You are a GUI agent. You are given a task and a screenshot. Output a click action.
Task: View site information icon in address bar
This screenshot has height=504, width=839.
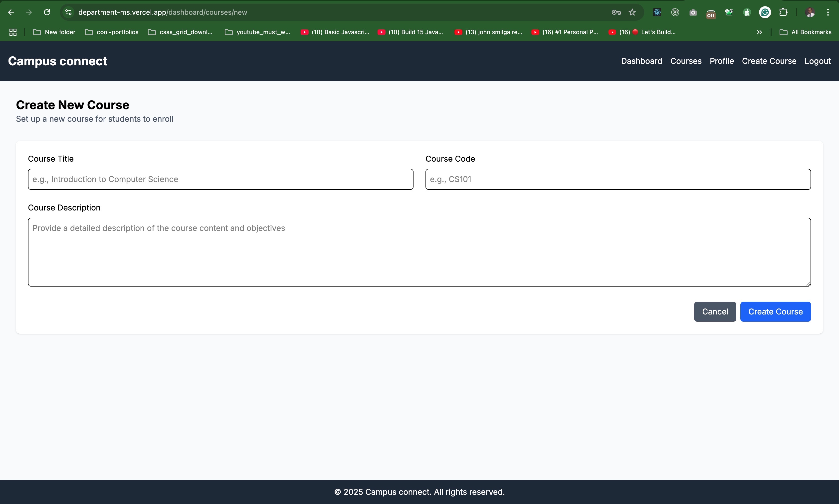point(68,12)
